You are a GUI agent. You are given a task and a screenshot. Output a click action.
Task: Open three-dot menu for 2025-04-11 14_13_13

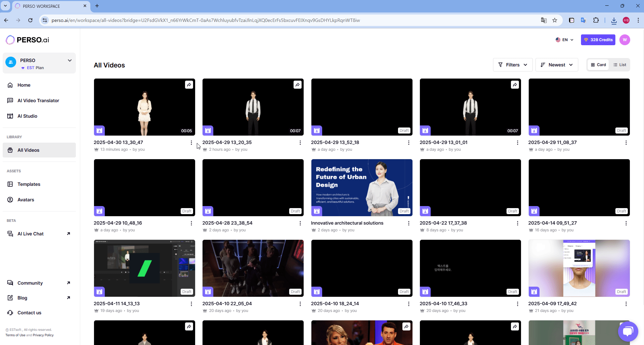tap(191, 304)
